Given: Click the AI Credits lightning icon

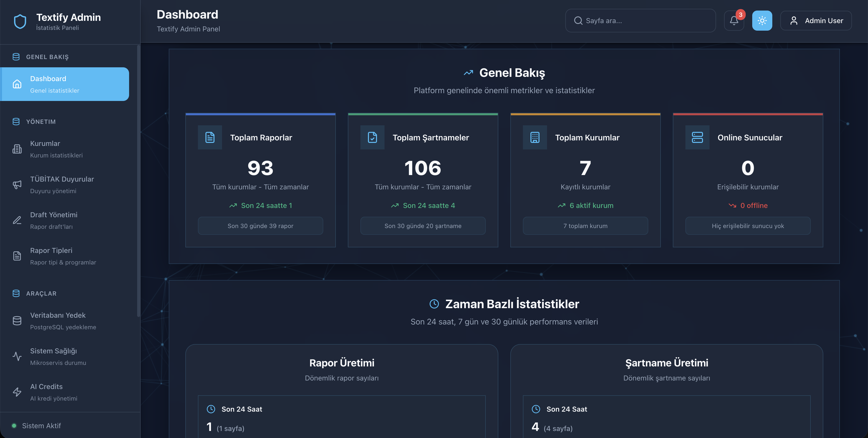Looking at the screenshot, I should pyautogui.click(x=17, y=392).
